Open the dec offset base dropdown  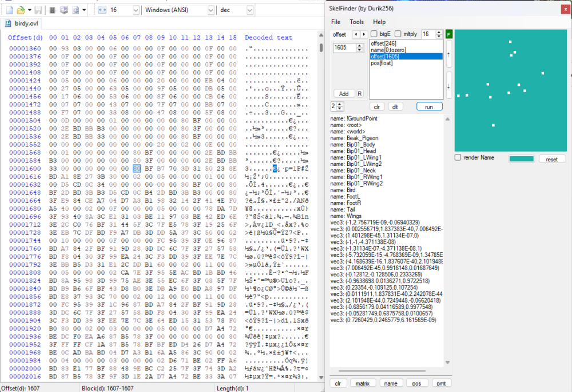pos(249,10)
